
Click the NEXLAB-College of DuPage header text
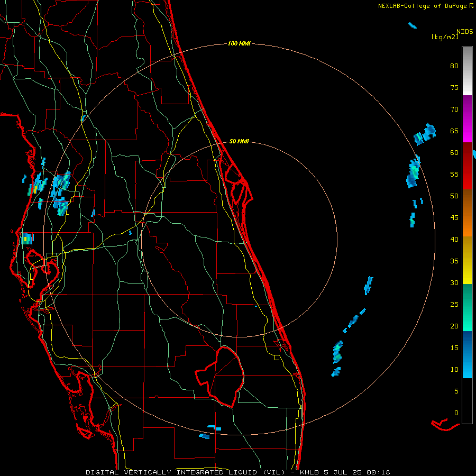(423, 6)
